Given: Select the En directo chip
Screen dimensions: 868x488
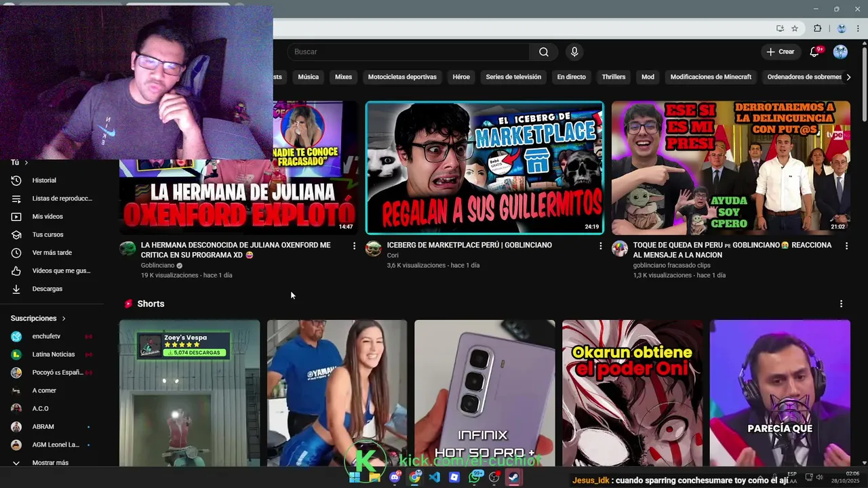Looking at the screenshot, I should (x=571, y=77).
